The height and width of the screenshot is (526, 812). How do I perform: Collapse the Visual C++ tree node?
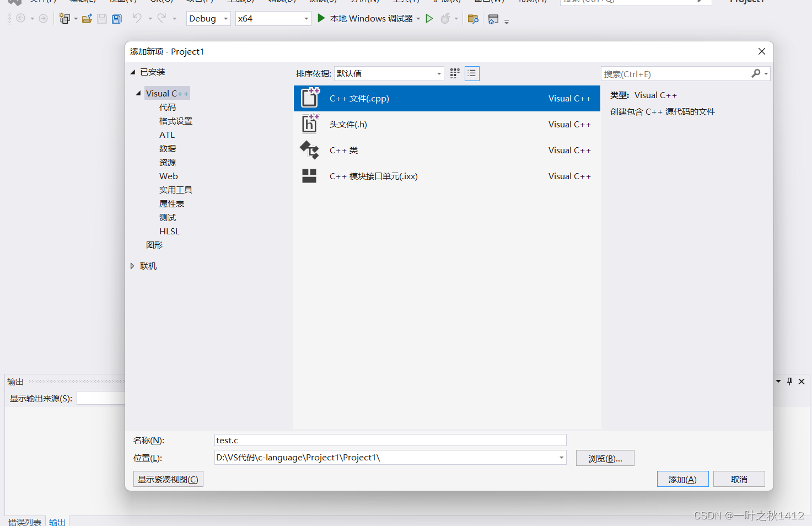click(x=138, y=93)
